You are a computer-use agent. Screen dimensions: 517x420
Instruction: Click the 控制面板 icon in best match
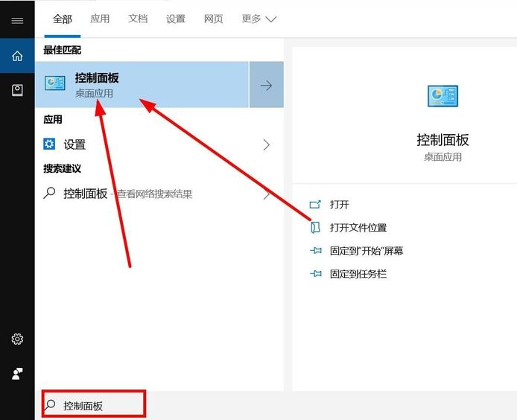pyautogui.click(x=55, y=83)
